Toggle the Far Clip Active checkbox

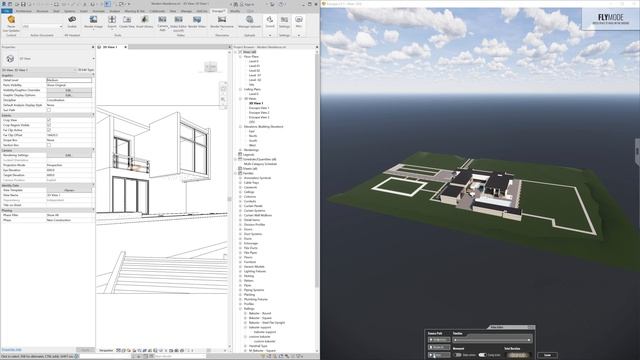tap(49, 130)
